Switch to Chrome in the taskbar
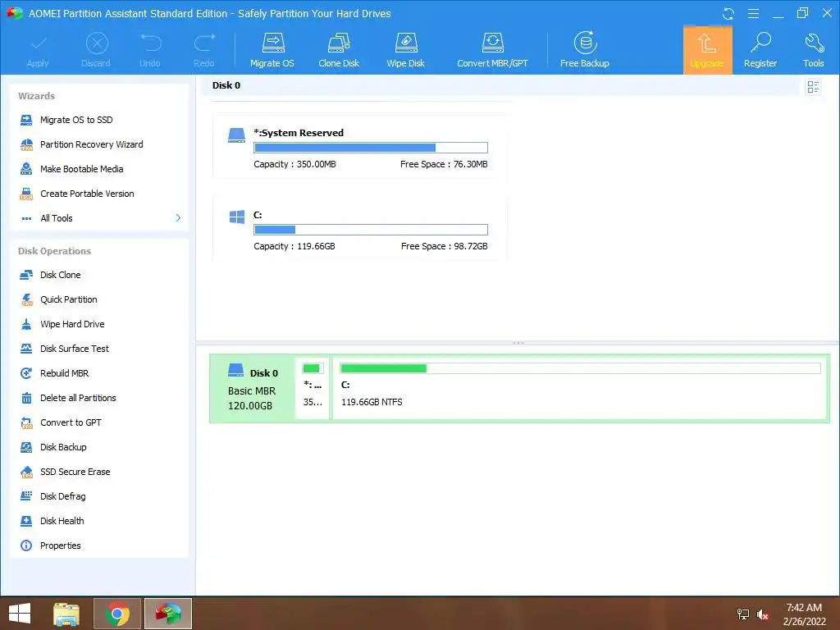 tap(117, 614)
